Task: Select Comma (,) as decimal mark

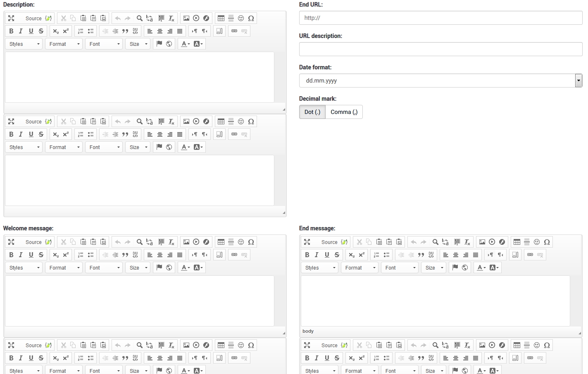Action: tap(344, 112)
